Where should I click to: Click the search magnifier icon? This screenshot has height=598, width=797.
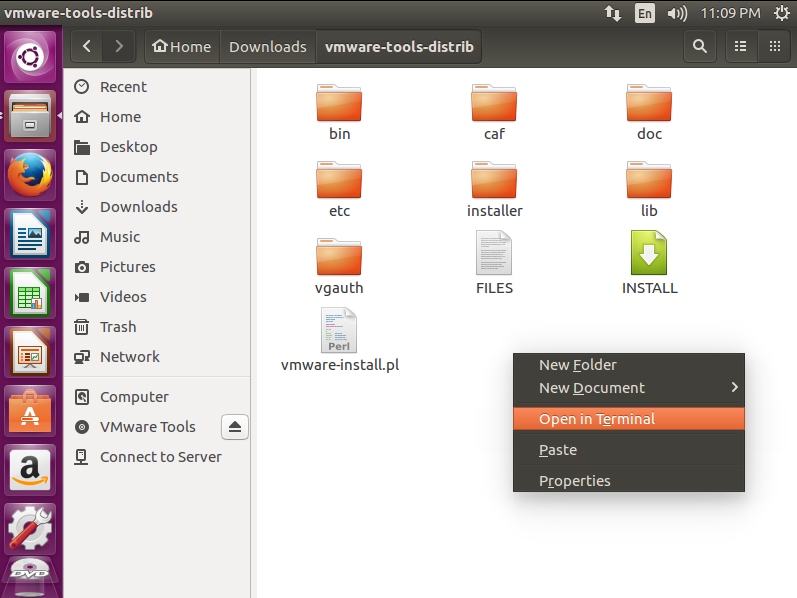tap(700, 46)
